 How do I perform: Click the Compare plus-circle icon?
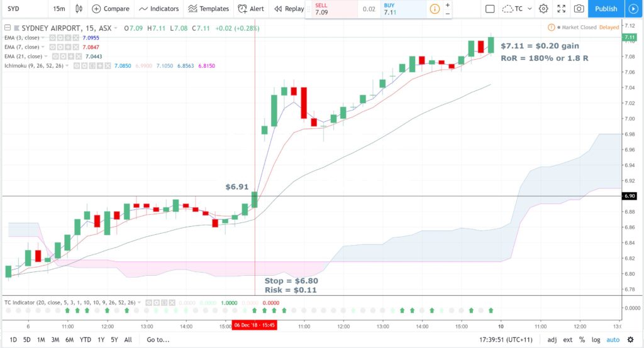[96, 9]
